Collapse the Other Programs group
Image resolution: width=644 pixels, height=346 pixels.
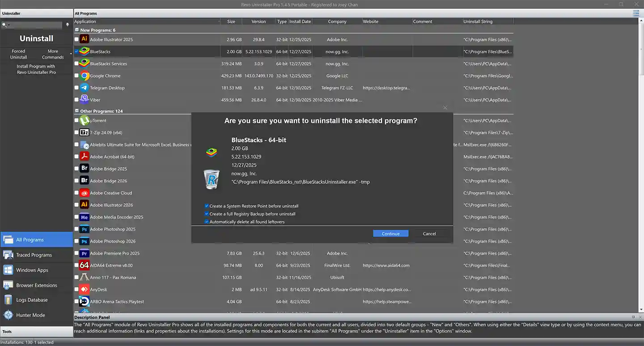point(76,111)
